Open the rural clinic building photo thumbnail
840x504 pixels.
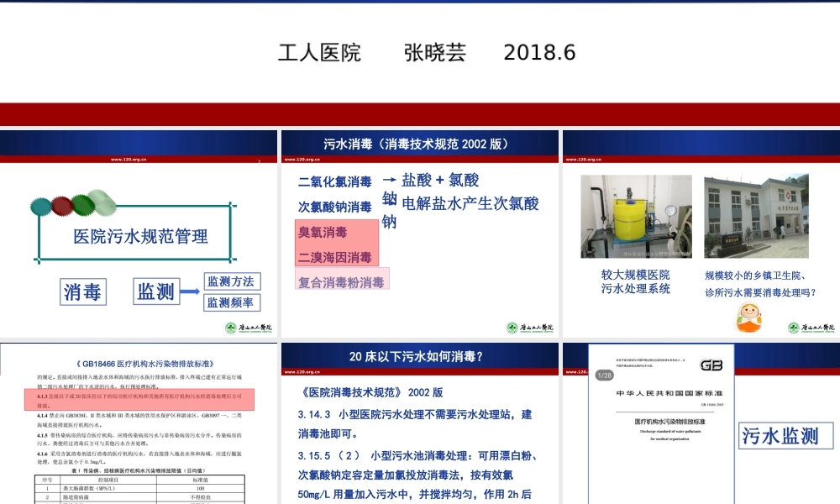757,215
